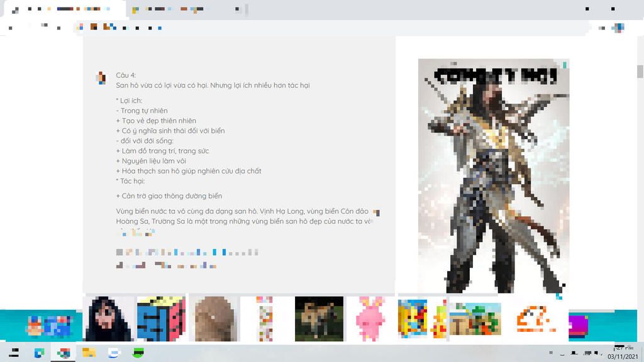The width and height of the screenshot is (644, 362).
Task: Click "+ Tạo vẻ đẹp thiên nhiên" line
Action: [156, 121]
